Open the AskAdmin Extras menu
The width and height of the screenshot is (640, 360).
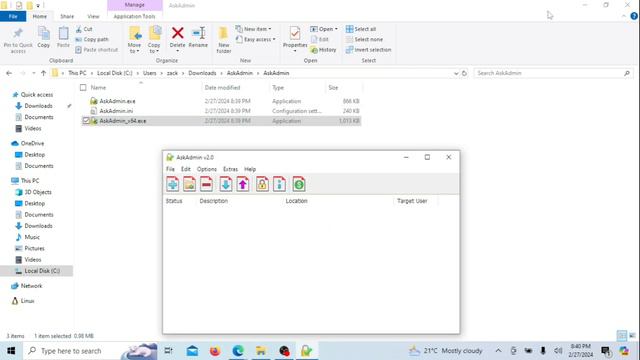(230, 169)
